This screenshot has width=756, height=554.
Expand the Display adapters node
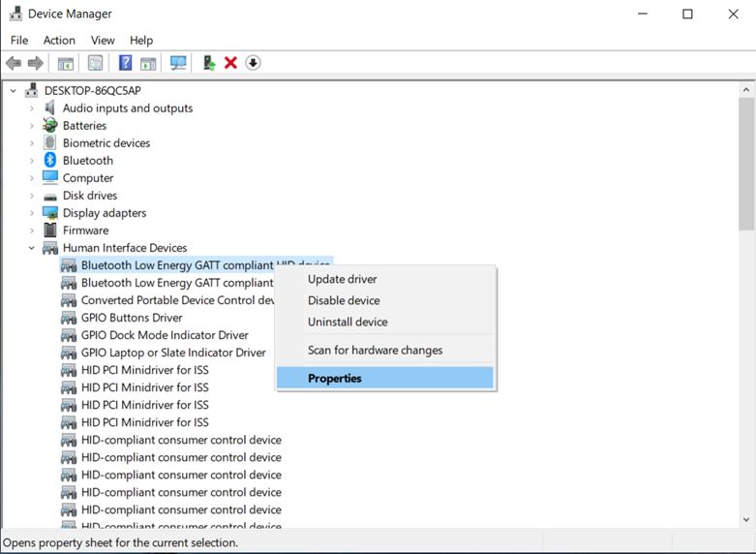click(x=32, y=213)
